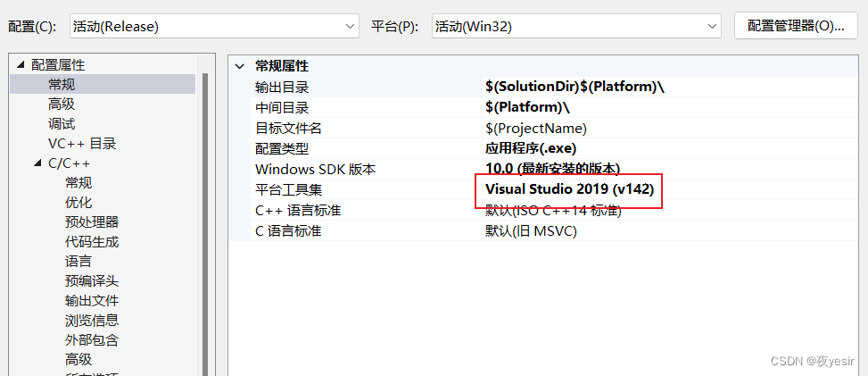Select the 预编译头 tree item
Viewport: 868px width, 376px height.
pos(91,280)
